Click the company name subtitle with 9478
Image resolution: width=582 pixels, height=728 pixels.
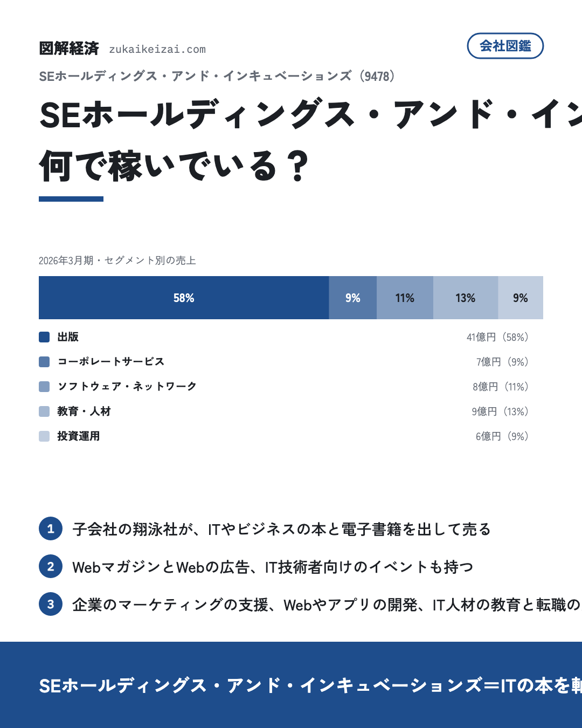click(218, 76)
